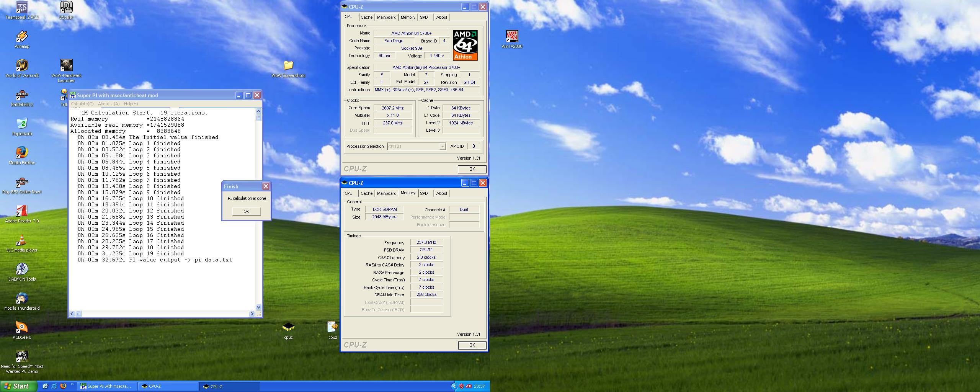Expand the Processor Selection dropdown
Screen dimensions: 980x392
(442, 147)
